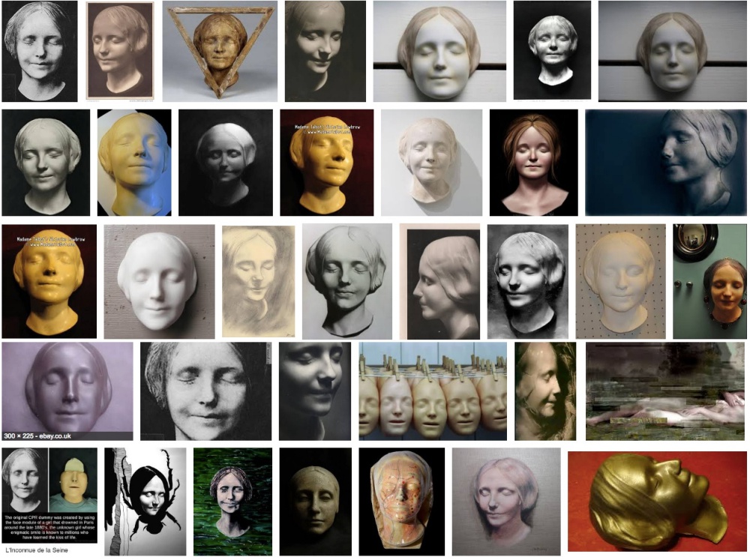Open the gold mask lying on red background
This screenshot has height=560, width=750.
(x=657, y=502)
